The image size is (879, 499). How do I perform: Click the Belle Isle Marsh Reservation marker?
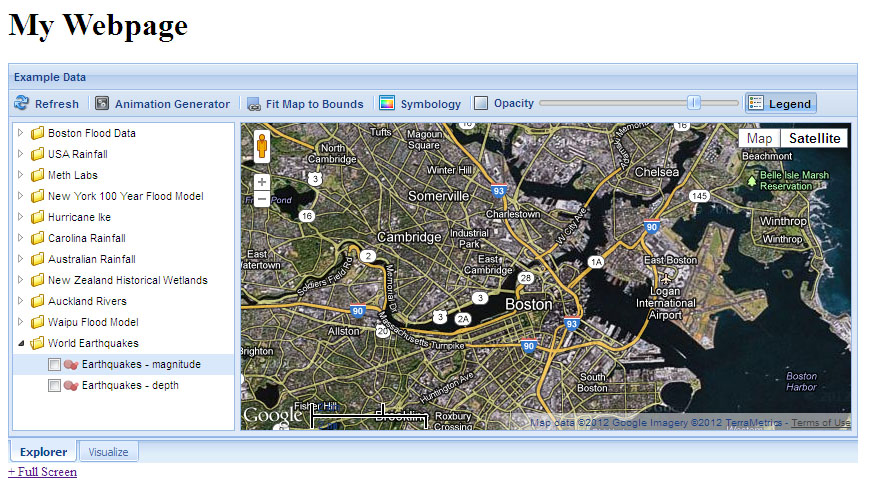point(752,181)
